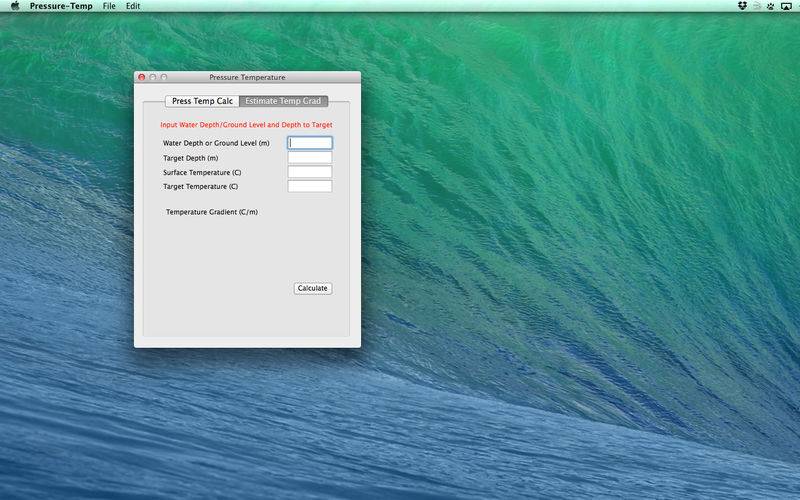
Task: Open the Dropbox menu bar icon
Action: pos(742,6)
